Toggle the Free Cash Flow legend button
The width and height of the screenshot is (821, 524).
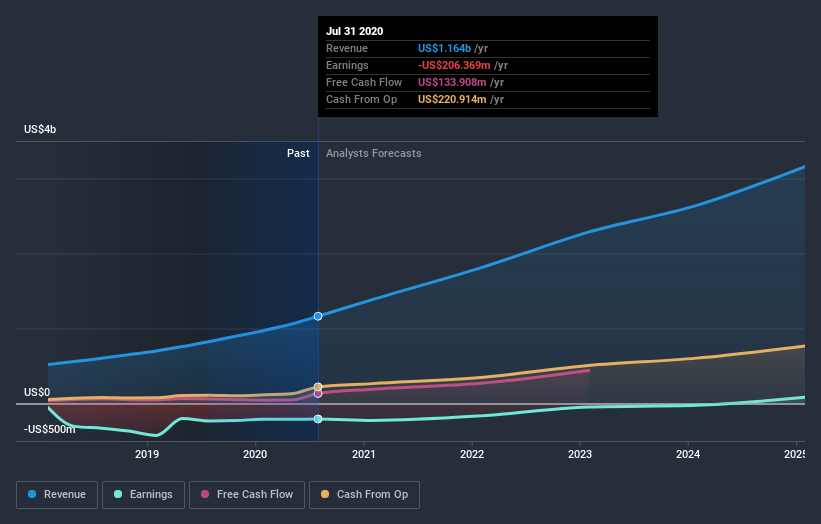pyautogui.click(x=247, y=495)
